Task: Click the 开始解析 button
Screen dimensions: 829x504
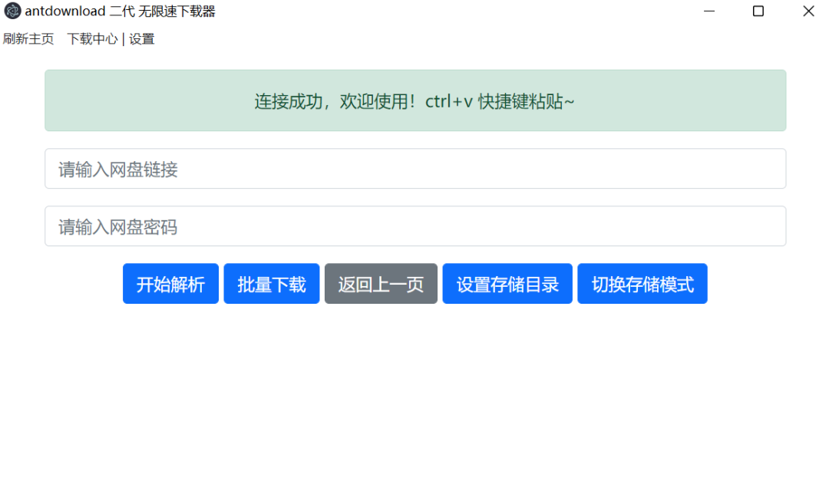Action: [170, 284]
